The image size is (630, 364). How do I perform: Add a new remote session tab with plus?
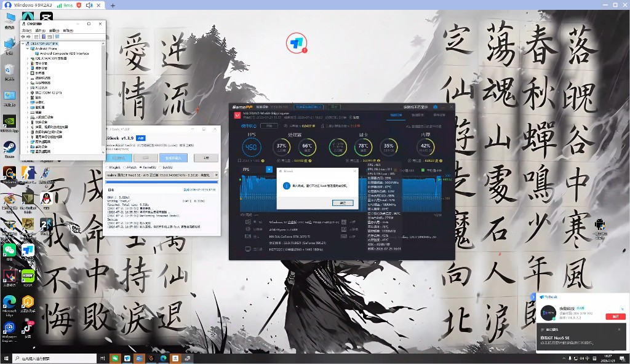pos(113,5)
